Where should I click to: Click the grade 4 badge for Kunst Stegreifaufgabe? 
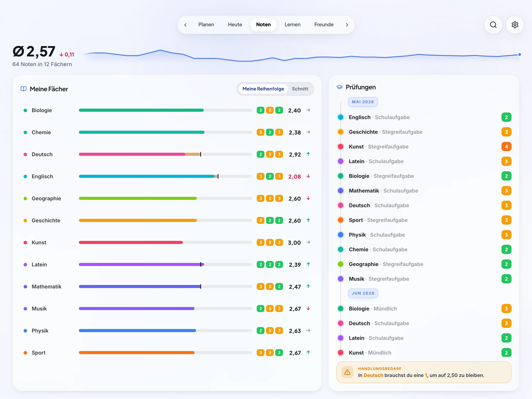click(x=506, y=147)
